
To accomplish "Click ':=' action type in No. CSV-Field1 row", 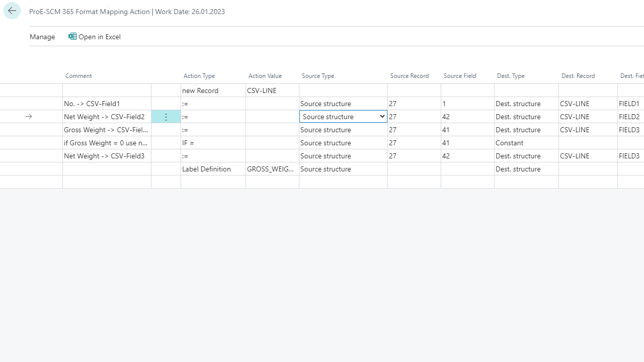I will pyautogui.click(x=213, y=104).
